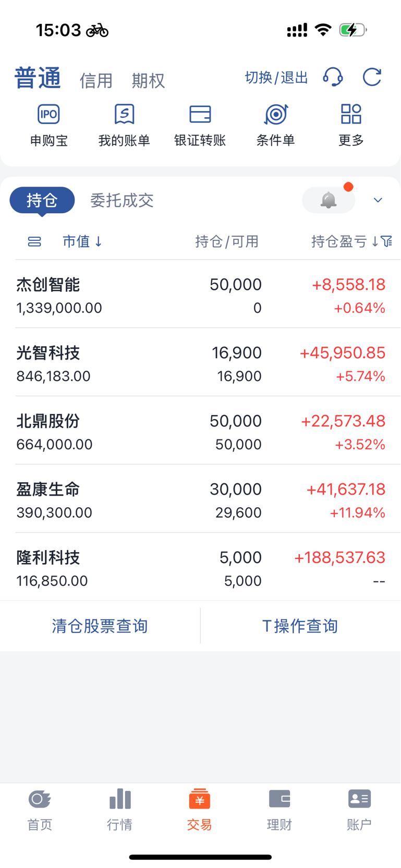Viewport: 401px width, 868px height.
Task: Tap 清仓股票查询 button
Action: click(x=100, y=626)
